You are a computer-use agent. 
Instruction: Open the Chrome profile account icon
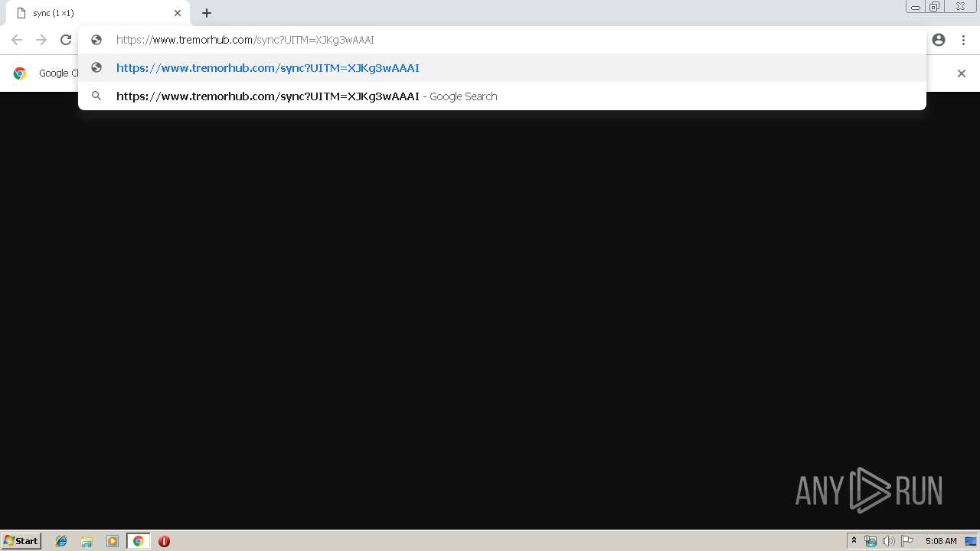(939, 40)
